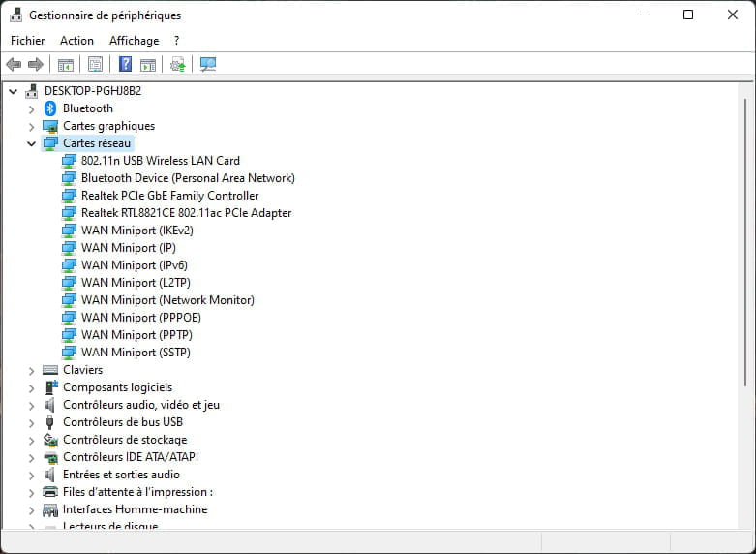Screen dimensions: 756x554
Task: Click the WAN Miniport (SSTP) adapter icon
Action: pos(69,353)
